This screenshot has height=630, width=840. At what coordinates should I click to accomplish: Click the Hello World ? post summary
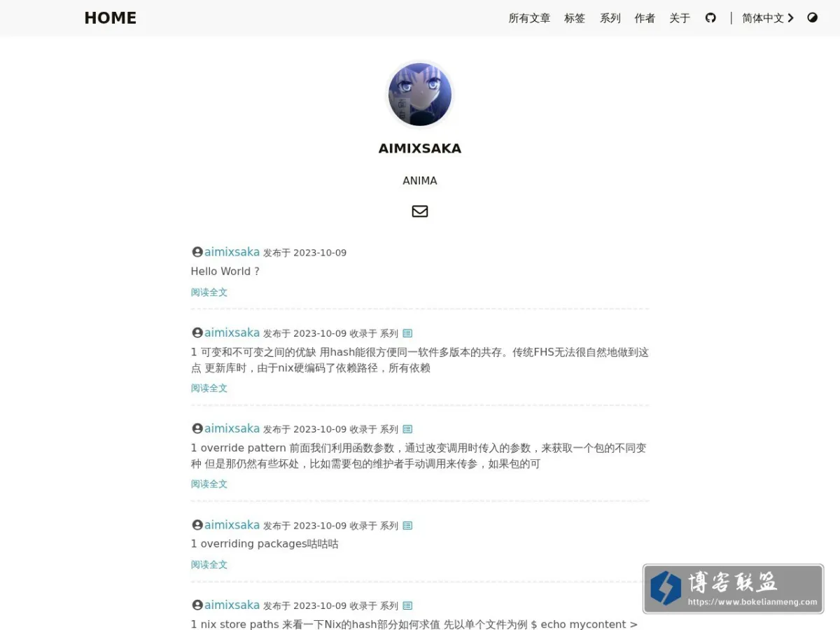click(225, 272)
